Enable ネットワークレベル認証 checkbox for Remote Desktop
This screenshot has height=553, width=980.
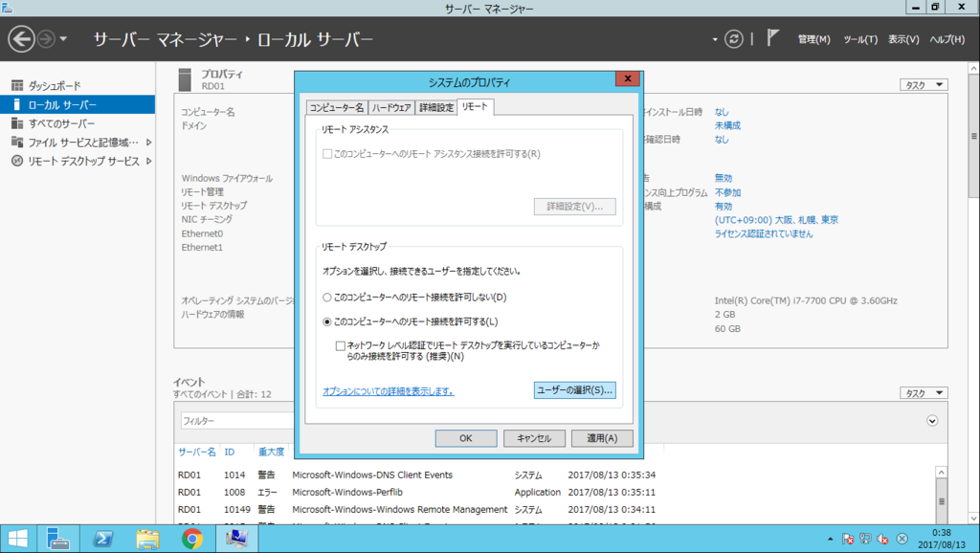(x=339, y=345)
